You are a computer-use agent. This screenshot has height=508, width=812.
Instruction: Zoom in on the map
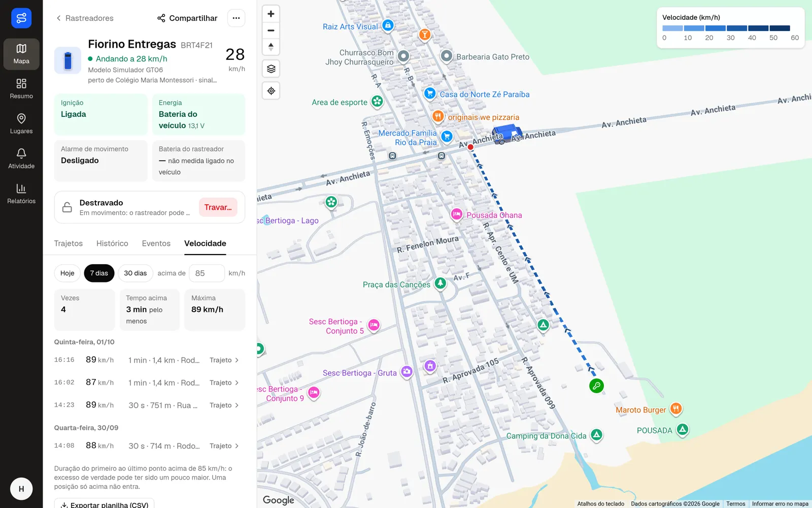click(271, 14)
